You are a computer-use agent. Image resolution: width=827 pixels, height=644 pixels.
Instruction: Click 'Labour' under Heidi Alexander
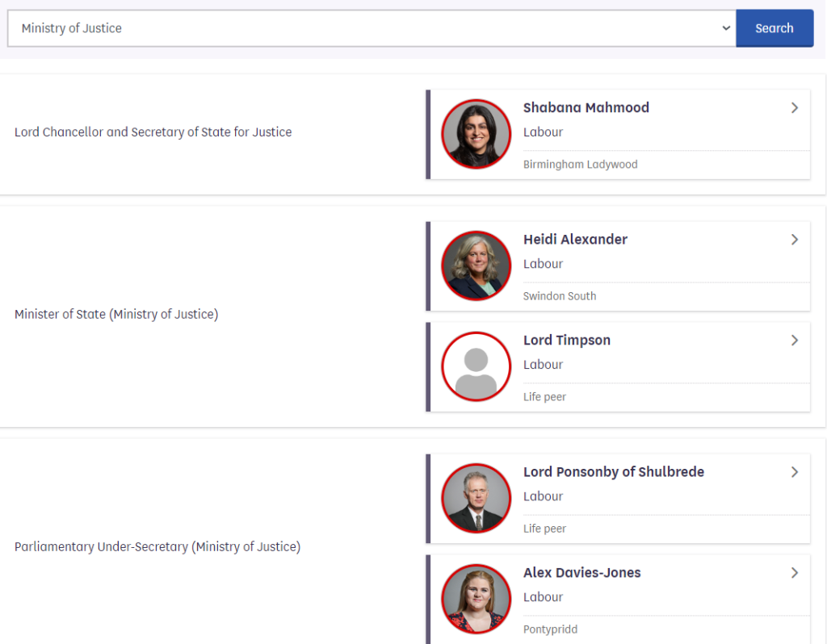pyautogui.click(x=543, y=264)
